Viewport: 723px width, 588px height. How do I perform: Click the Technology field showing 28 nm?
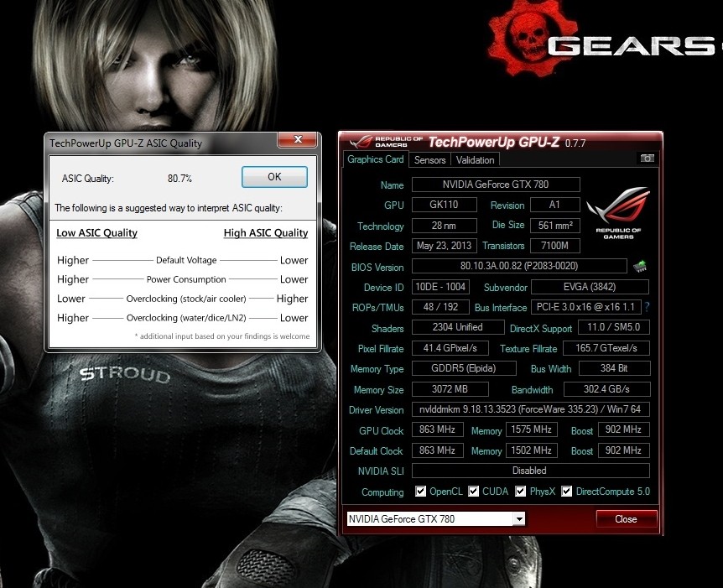(444, 226)
